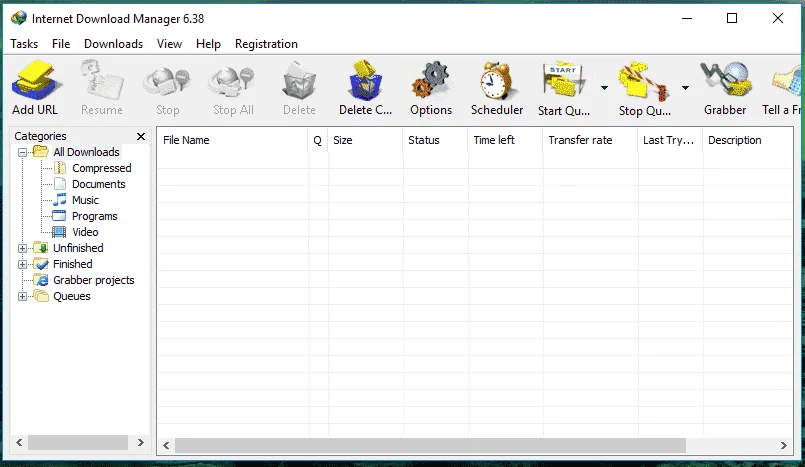The image size is (805, 467).
Task: Select the Compressed category label
Action: [x=102, y=168]
